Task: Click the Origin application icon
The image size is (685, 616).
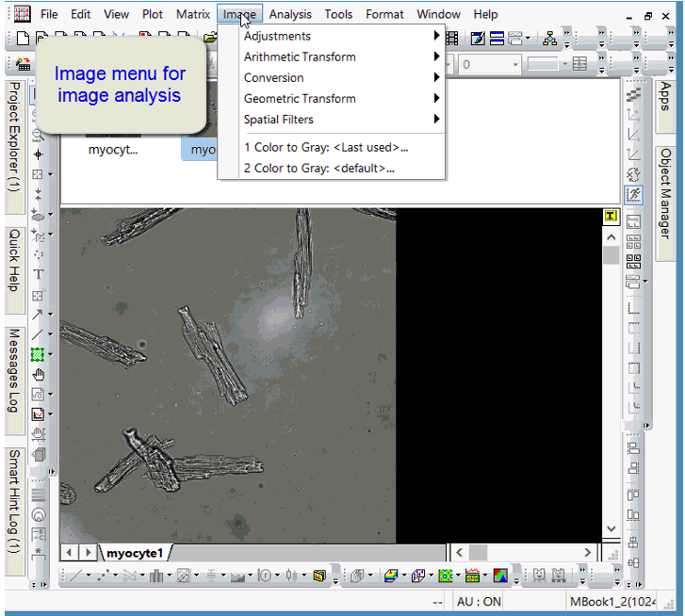Action: (x=21, y=14)
